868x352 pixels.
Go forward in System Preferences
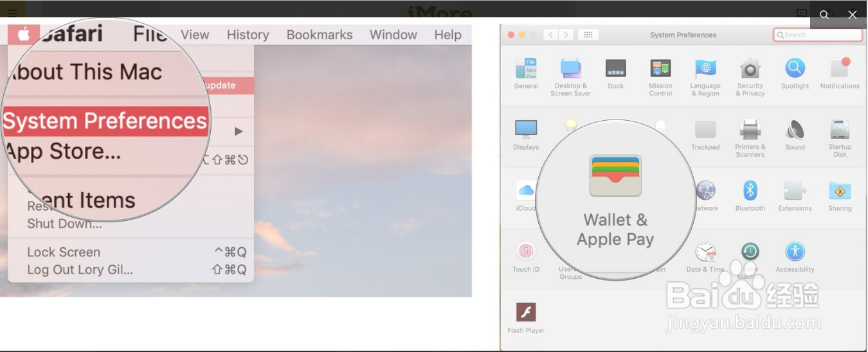[x=566, y=35]
